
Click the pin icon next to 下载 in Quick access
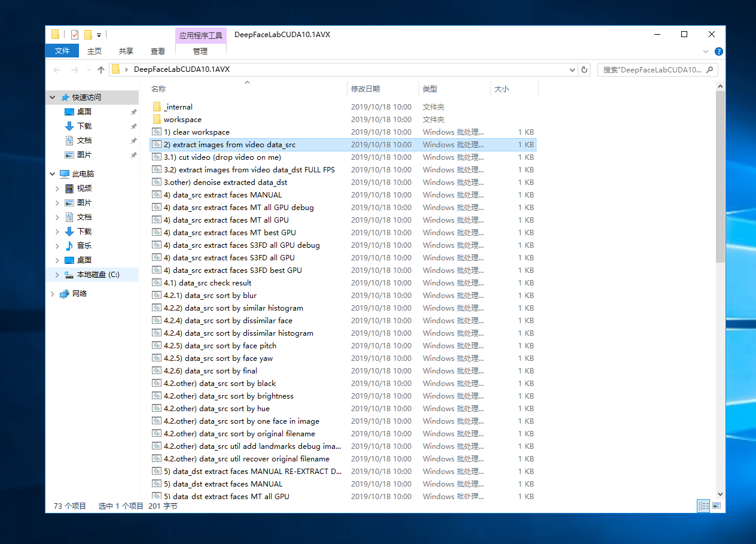(x=133, y=126)
